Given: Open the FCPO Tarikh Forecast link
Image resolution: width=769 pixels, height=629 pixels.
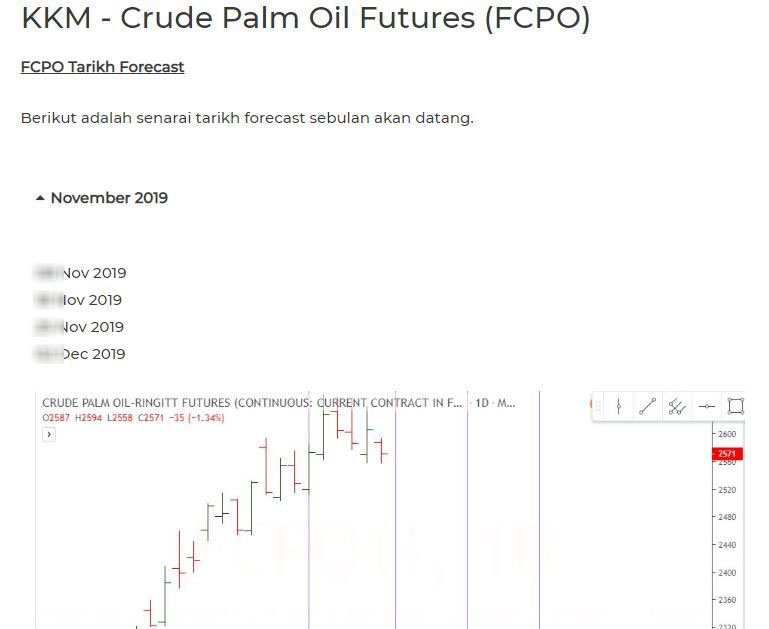Looking at the screenshot, I should tap(102, 67).
